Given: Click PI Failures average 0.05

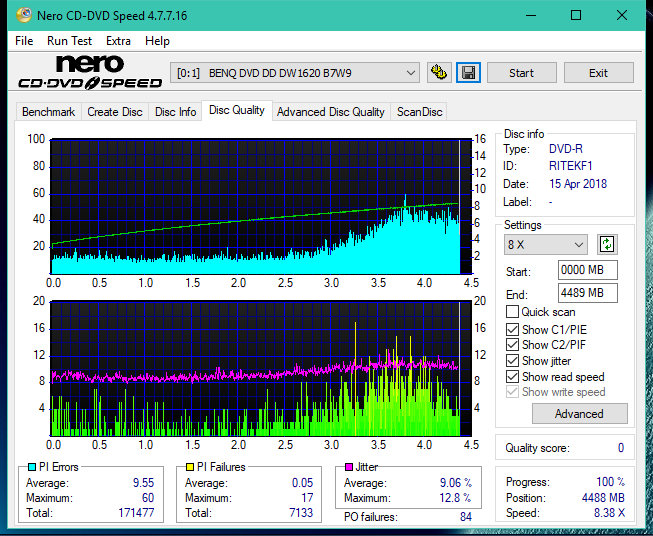Looking at the screenshot, I should [302, 483].
